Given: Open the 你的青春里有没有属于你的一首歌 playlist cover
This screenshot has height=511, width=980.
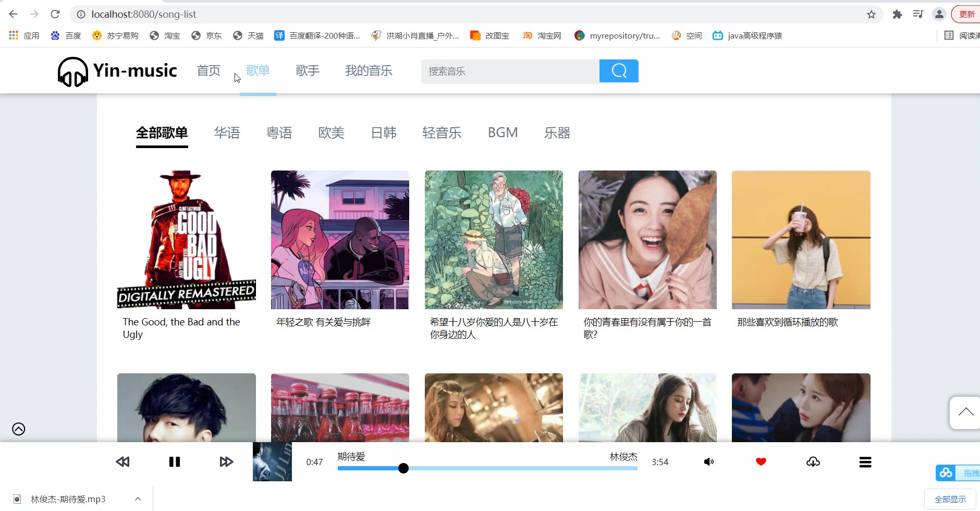Looking at the screenshot, I should (x=647, y=240).
